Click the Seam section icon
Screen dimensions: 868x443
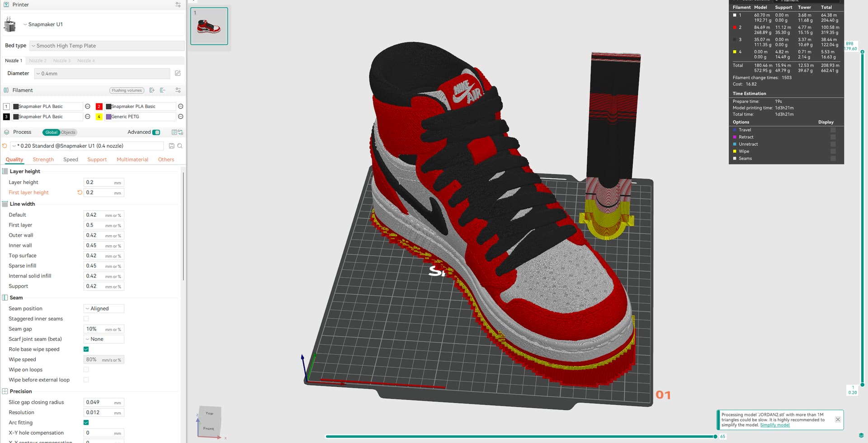tap(5, 297)
